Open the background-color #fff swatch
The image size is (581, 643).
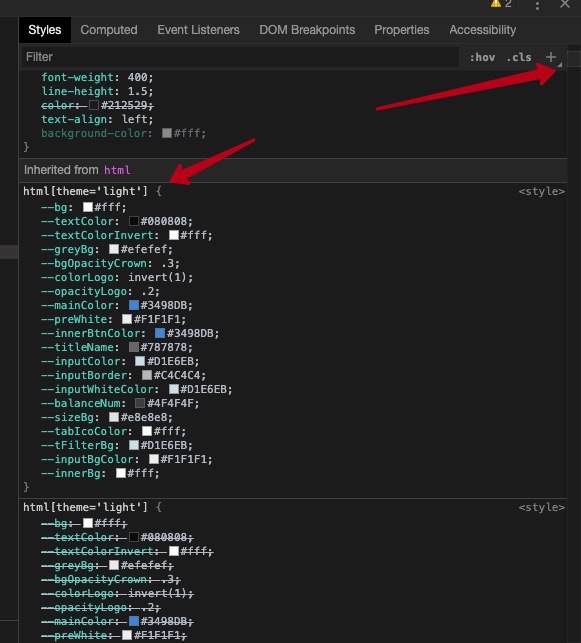[x=166, y=133]
